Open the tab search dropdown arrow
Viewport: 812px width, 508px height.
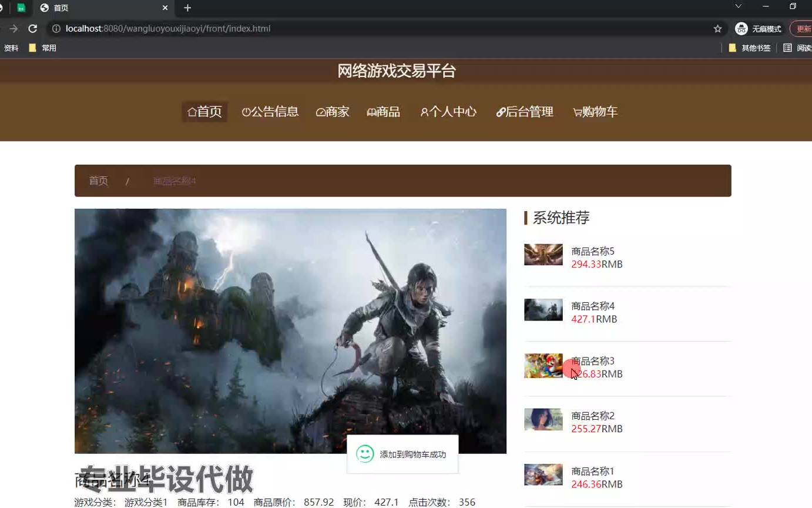[739, 6]
